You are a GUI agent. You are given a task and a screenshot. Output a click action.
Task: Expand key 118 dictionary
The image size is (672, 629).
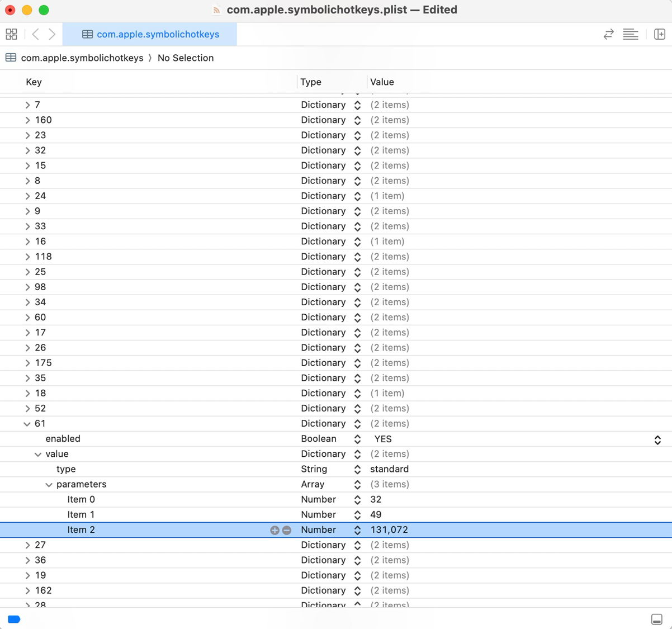pyautogui.click(x=27, y=257)
